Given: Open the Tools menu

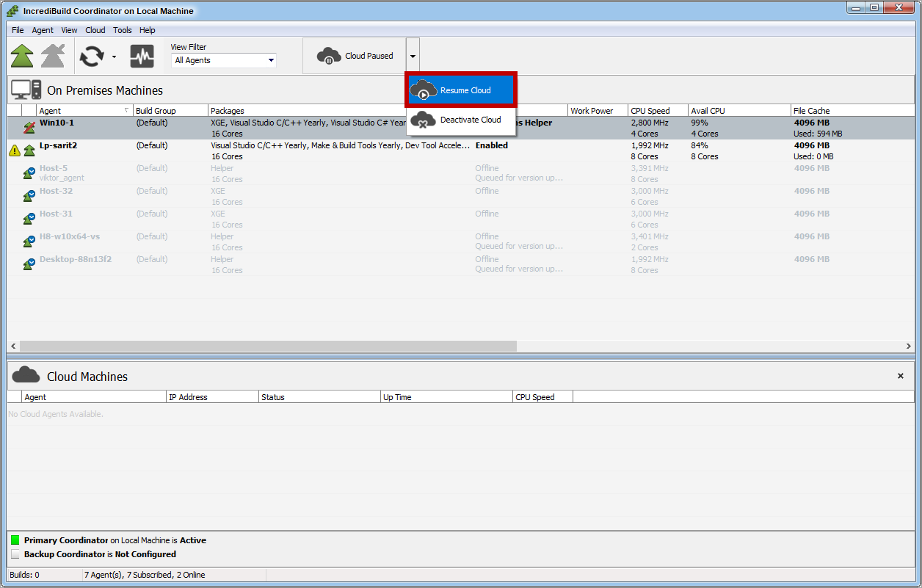Looking at the screenshot, I should (x=123, y=30).
